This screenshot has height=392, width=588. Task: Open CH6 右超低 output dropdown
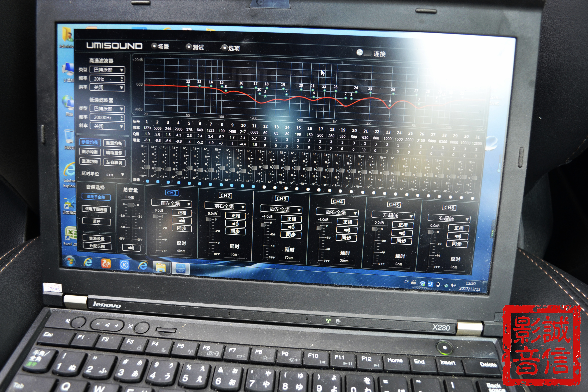click(449, 218)
